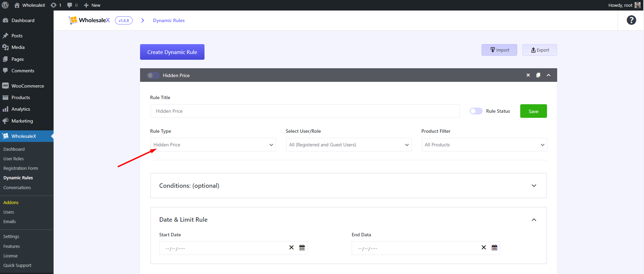Click the v1.4.8 version badge

pyautogui.click(x=124, y=20)
